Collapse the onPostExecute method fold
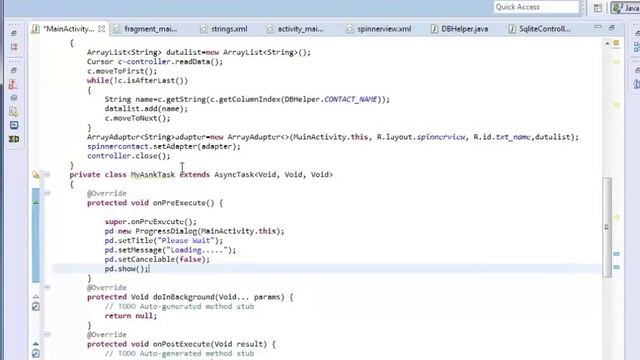Viewport: 640px width, 360px height. click(x=47, y=335)
